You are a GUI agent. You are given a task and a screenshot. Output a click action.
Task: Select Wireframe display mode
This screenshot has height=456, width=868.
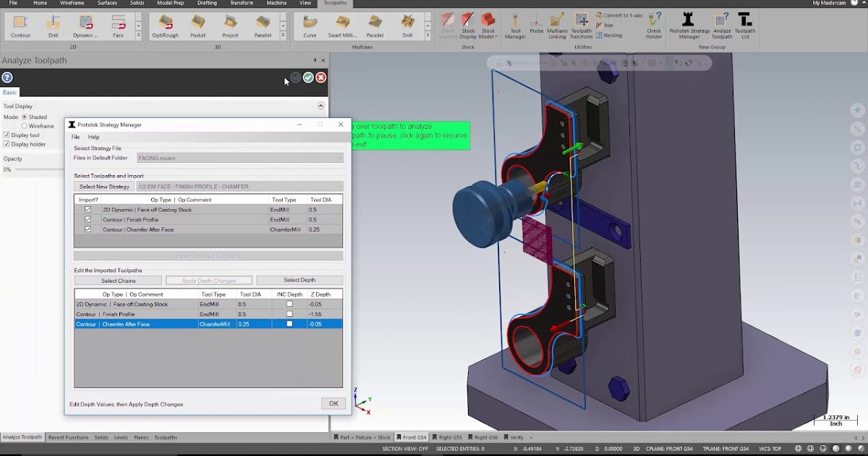(25, 126)
